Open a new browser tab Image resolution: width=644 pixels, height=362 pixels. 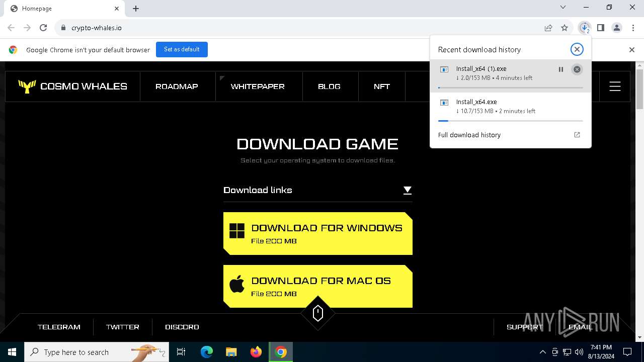136,9
